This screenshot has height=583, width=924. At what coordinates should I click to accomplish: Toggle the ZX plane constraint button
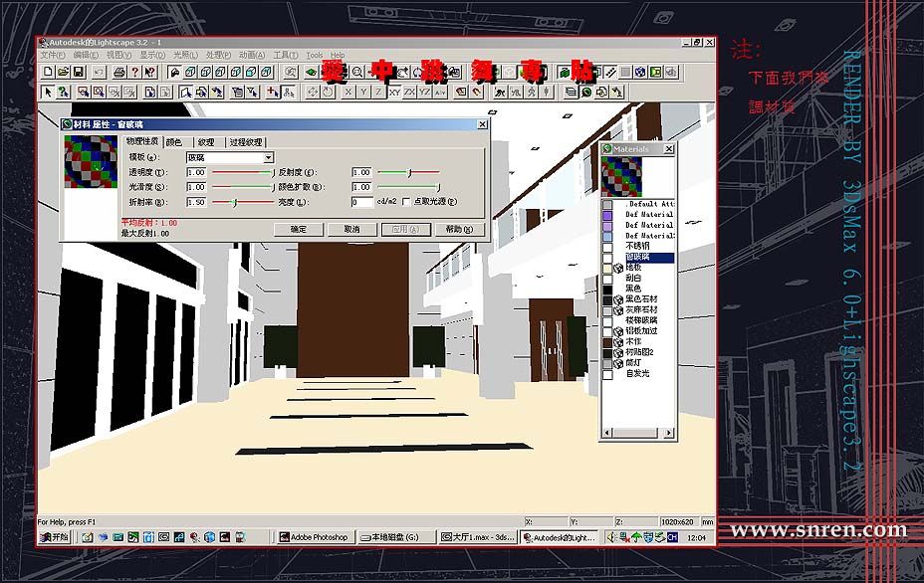coord(409,92)
